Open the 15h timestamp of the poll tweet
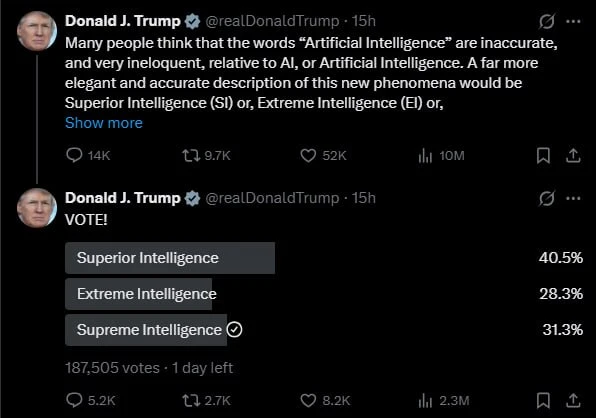The width and height of the screenshot is (596, 418). 363,198
